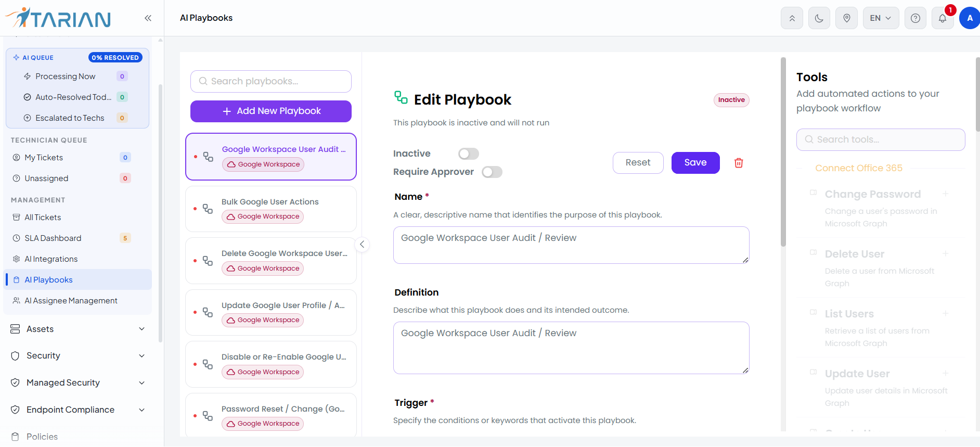Click Add New Playbook button
This screenshot has width=980, height=447.
[x=271, y=111]
